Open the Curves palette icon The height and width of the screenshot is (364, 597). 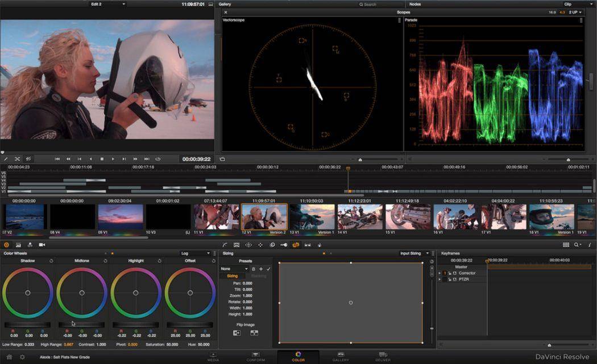225,245
